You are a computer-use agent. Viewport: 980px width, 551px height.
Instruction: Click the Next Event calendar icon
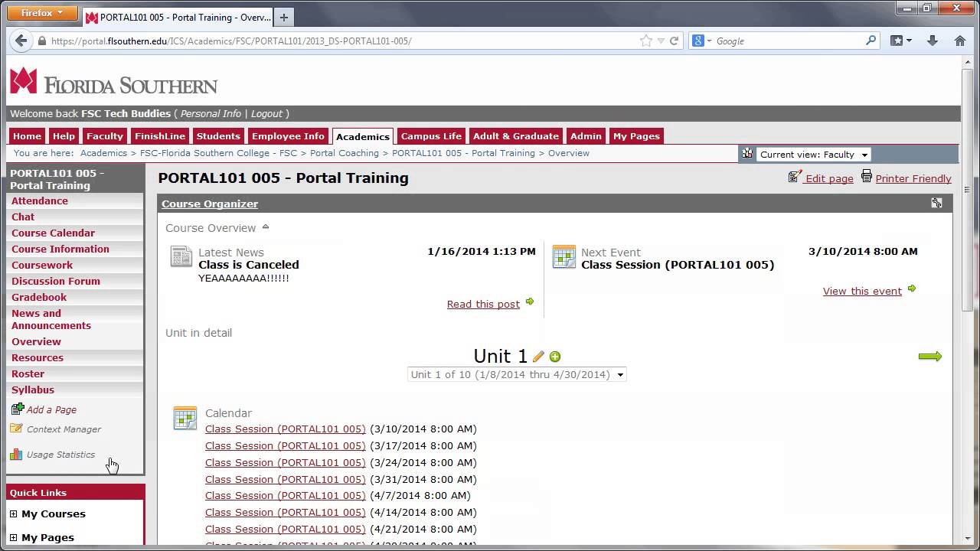[x=564, y=256]
